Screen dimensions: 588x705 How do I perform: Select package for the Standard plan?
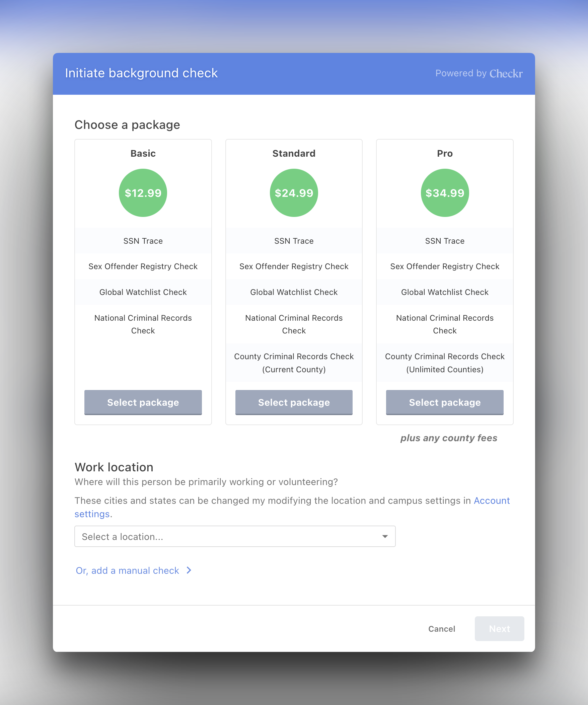coord(294,402)
